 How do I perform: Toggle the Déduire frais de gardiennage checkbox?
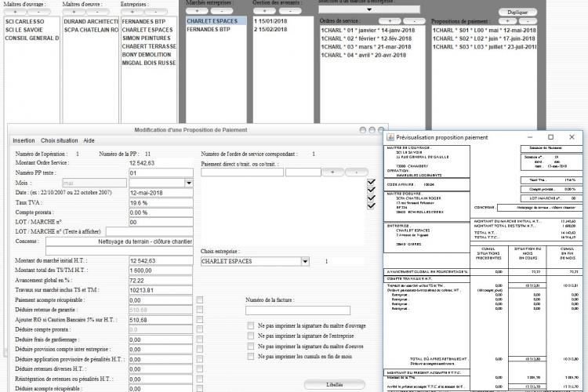pos(199,339)
